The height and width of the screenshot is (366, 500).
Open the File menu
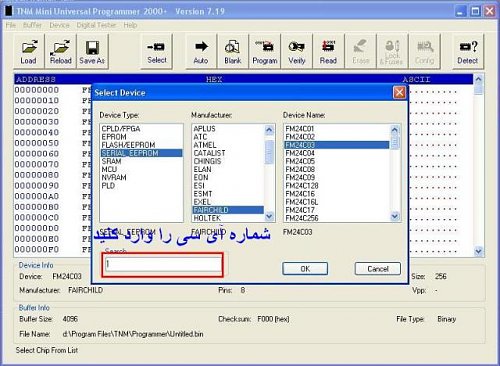pyautogui.click(x=11, y=25)
